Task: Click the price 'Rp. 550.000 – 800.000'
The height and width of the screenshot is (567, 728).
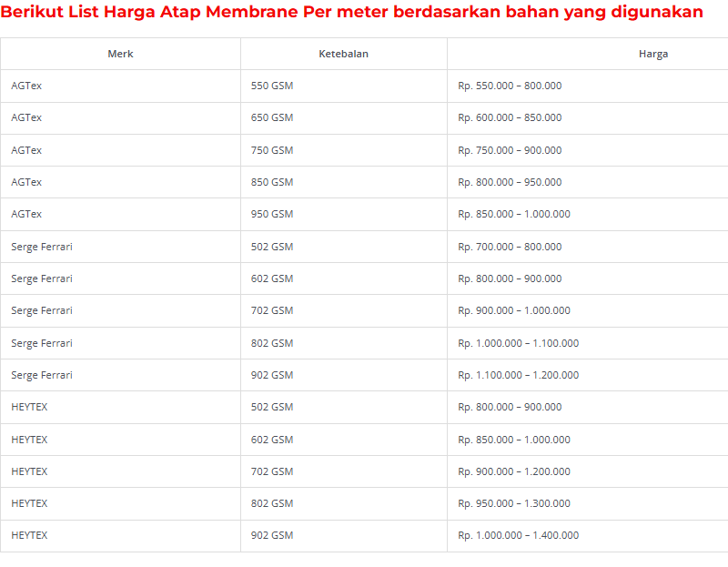Action: (x=510, y=86)
